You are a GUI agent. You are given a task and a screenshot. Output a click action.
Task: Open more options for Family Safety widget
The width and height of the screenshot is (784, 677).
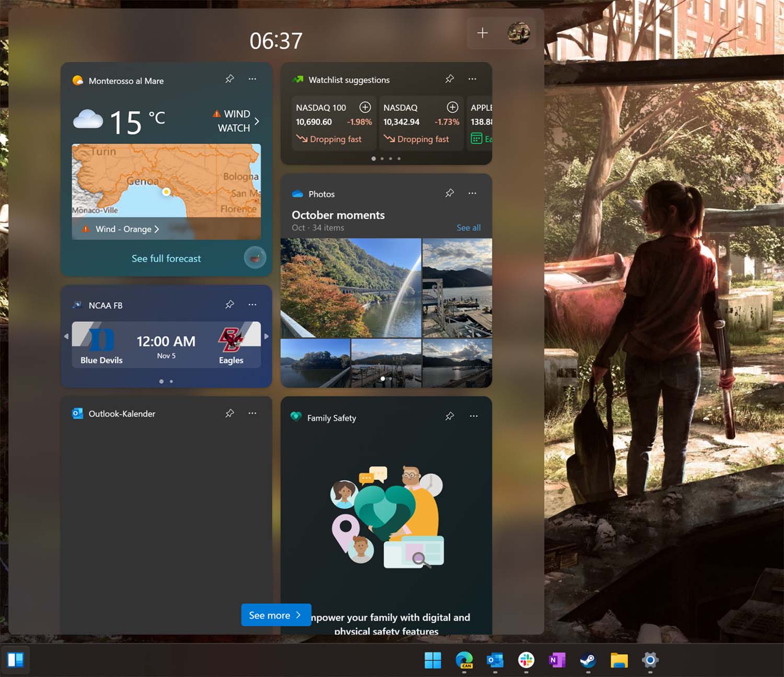474,417
